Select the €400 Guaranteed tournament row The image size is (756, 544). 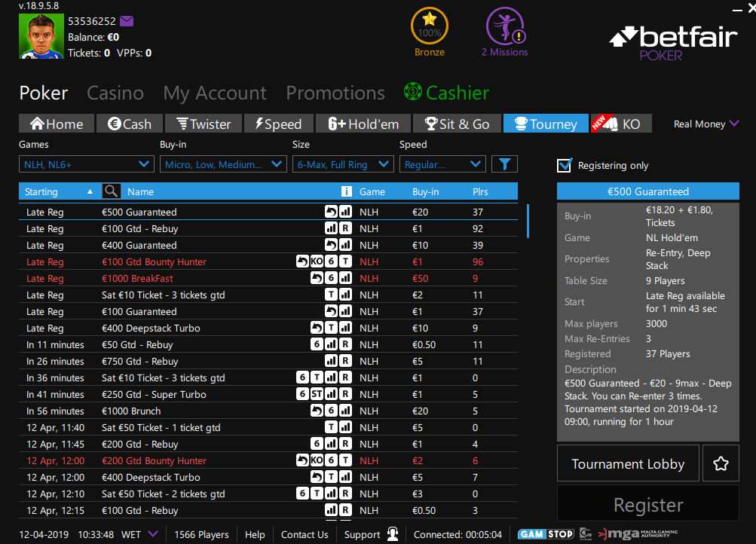pyautogui.click(x=268, y=245)
